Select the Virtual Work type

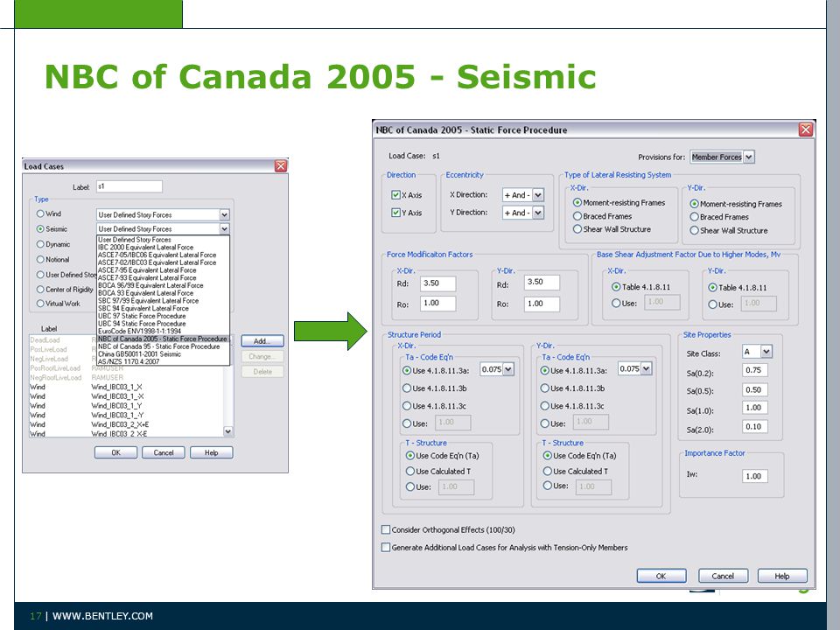[x=40, y=304]
